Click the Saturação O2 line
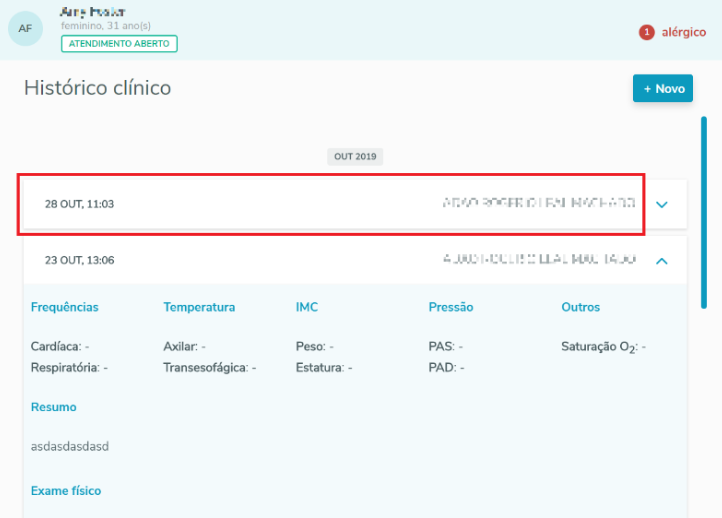 point(603,347)
